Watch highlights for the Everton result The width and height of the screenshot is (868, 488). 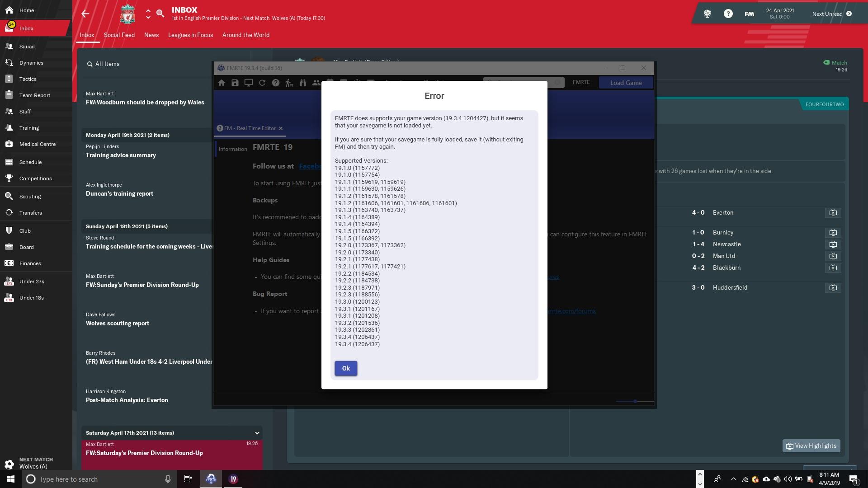coord(833,212)
